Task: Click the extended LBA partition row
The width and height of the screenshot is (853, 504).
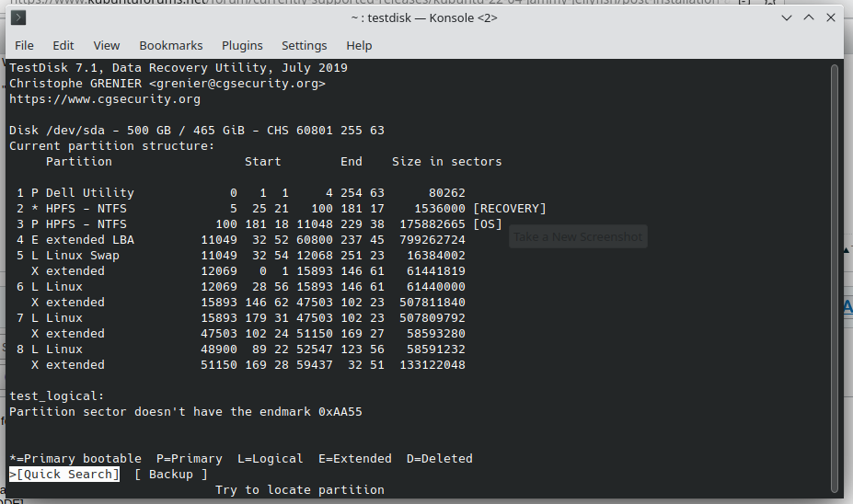Action: coord(239,240)
